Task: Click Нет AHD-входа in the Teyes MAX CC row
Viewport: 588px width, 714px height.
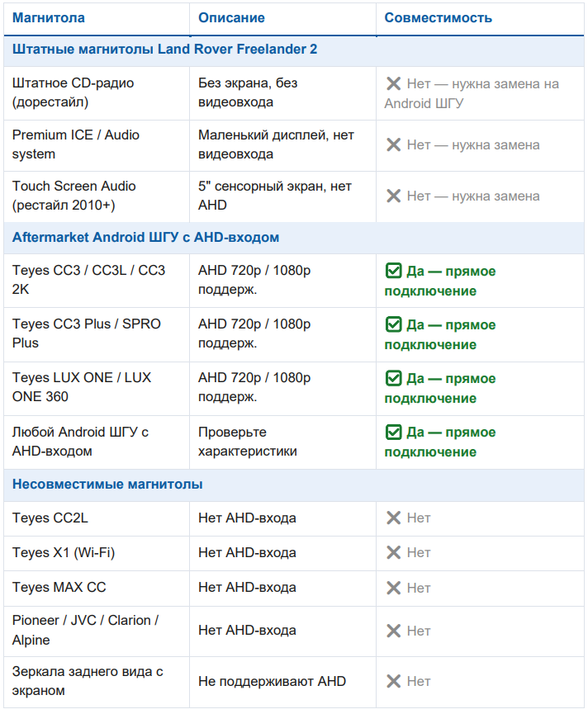Action: tap(247, 588)
